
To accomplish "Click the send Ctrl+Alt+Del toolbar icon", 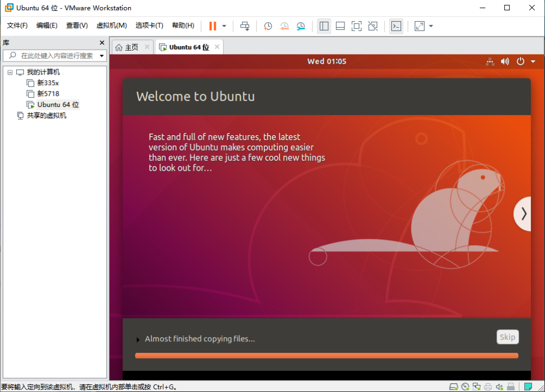I will coord(245,26).
